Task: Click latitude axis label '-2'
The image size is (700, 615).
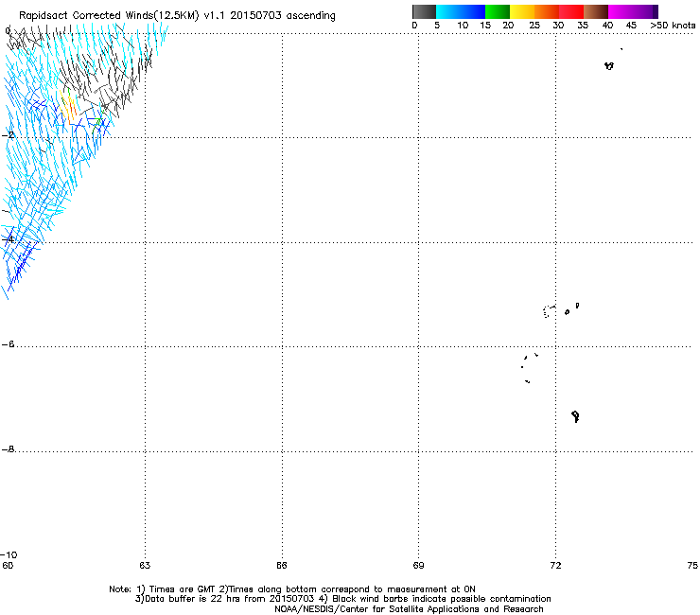Action: [x=8, y=134]
